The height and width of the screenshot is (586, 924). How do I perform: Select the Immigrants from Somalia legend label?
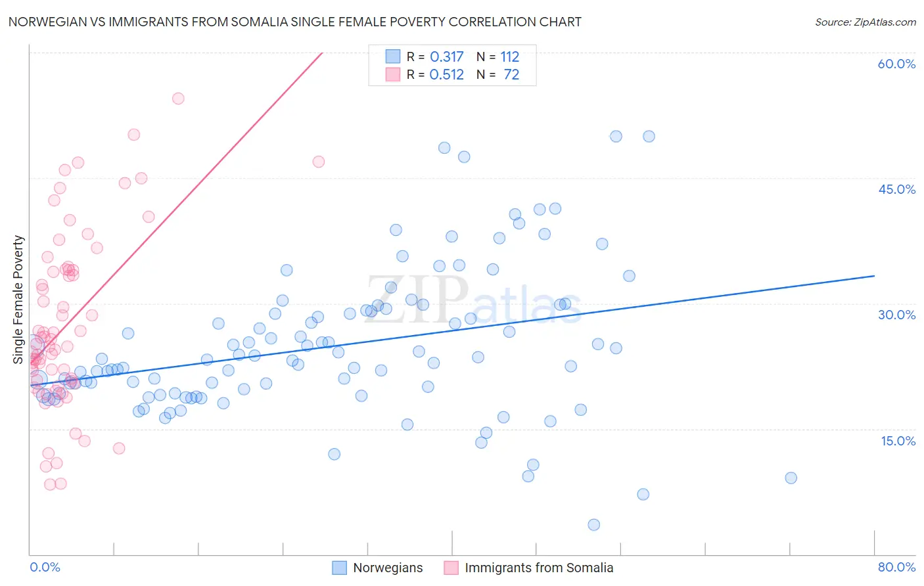click(539, 568)
